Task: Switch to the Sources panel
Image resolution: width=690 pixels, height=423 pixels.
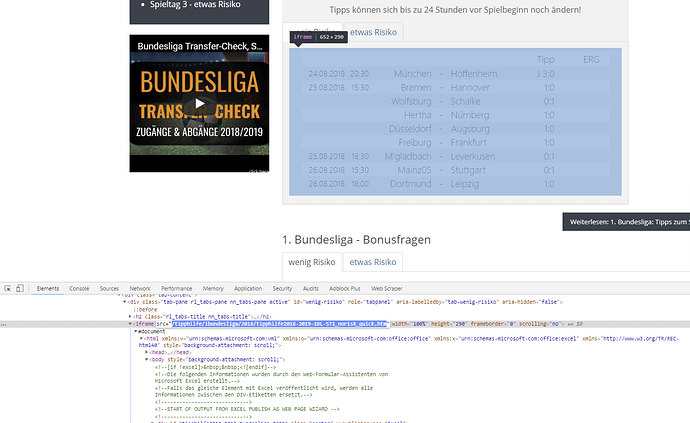Action: [109, 288]
